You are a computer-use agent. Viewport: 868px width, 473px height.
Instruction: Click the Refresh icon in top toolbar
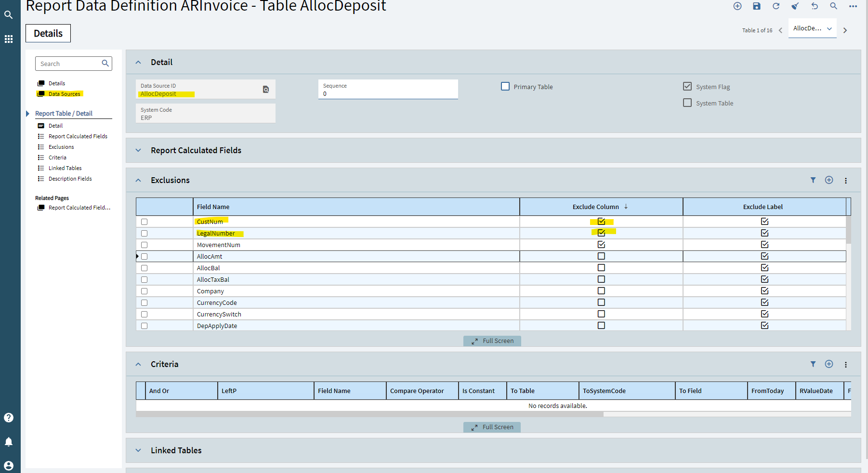[776, 6]
